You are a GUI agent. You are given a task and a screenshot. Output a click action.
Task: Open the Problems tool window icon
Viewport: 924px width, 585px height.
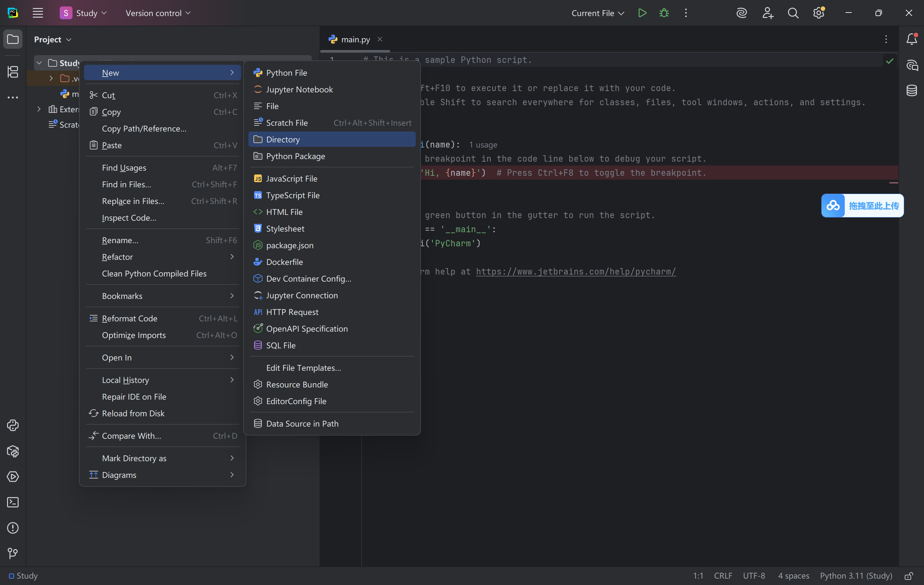[13, 528]
